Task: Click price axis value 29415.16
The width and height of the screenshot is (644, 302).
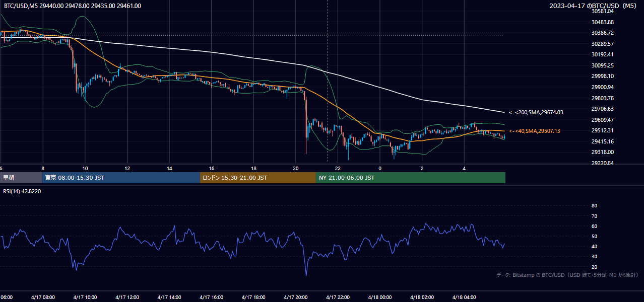Action: pos(602,141)
